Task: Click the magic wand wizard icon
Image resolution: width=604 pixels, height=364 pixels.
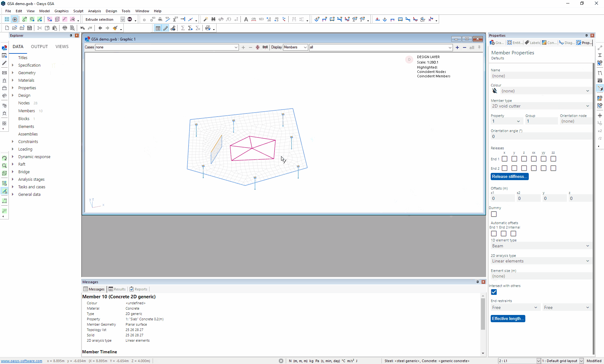Action: pyautogui.click(x=206, y=19)
